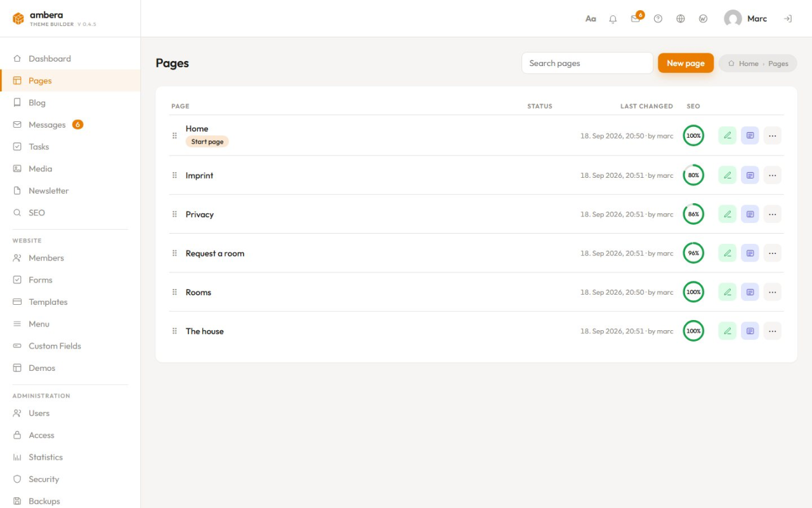
Task: Open the Security item in sidebar
Action: coord(70,479)
